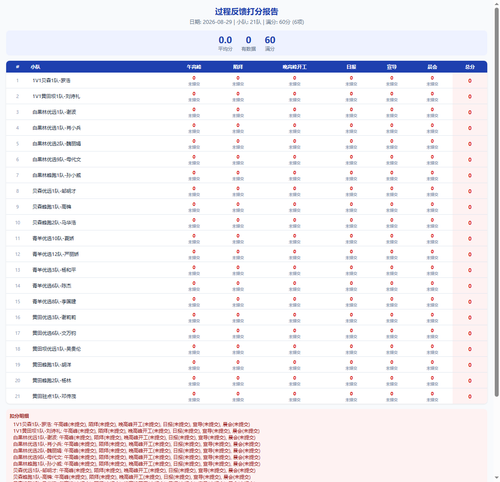Select the team name in row 9
This screenshot has height=482, width=500.
pos(52,207)
